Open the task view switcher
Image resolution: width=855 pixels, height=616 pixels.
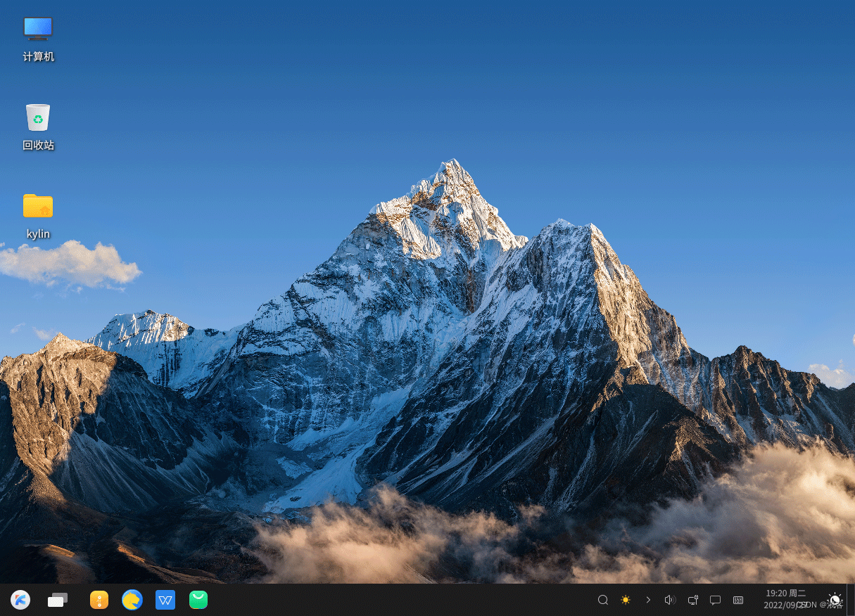point(58,600)
